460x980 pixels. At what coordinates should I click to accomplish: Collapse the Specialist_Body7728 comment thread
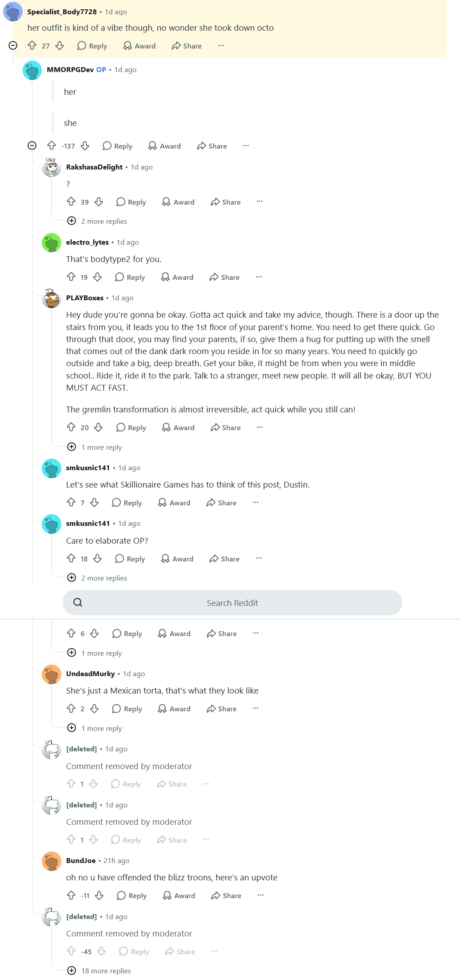[13, 45]
